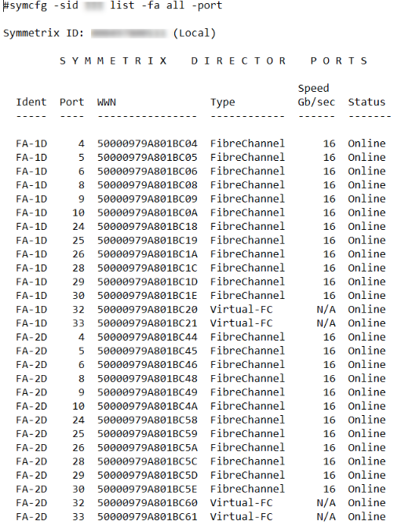Select WWN 50000979A801BC46
The height and width of the screenshot is (532, 394).
click(148, 365)
